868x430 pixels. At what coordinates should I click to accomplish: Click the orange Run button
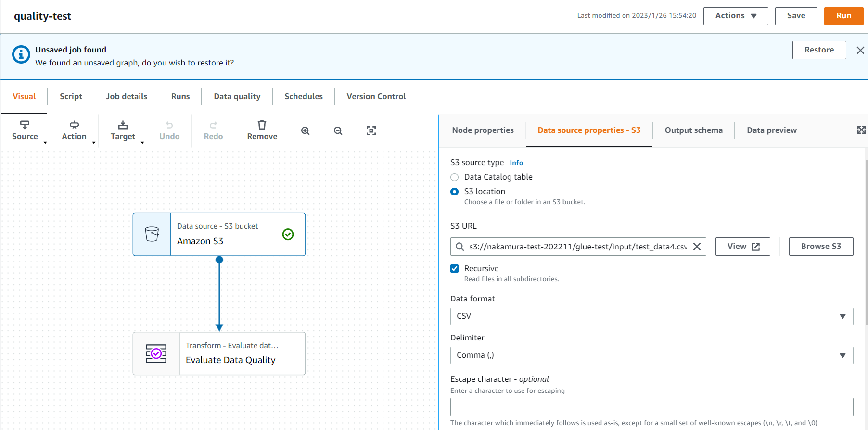[843, 16]
